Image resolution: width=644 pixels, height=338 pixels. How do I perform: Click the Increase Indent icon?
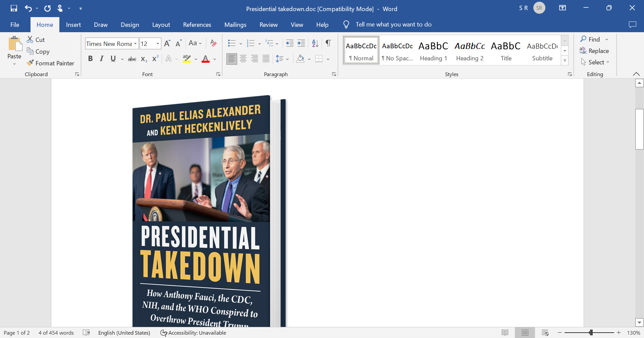pyautogui.click(x=301, y=43)
